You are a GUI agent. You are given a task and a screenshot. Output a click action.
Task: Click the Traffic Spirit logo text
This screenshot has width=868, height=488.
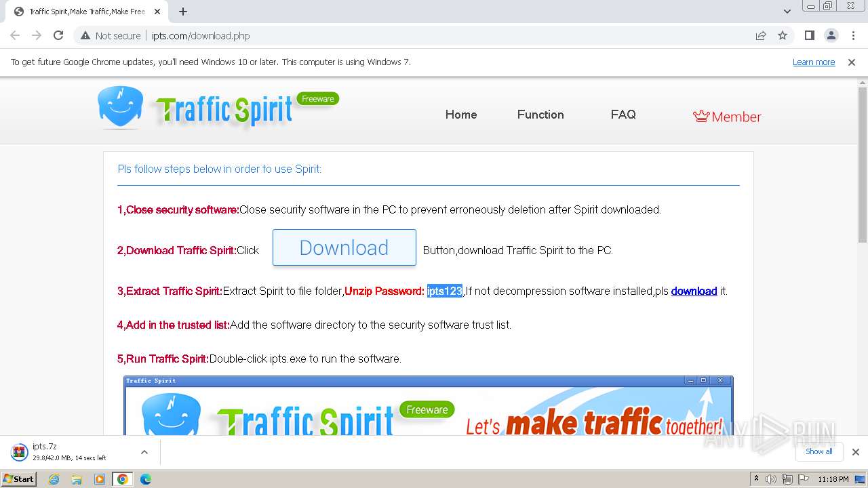click(x=224, y=111)
